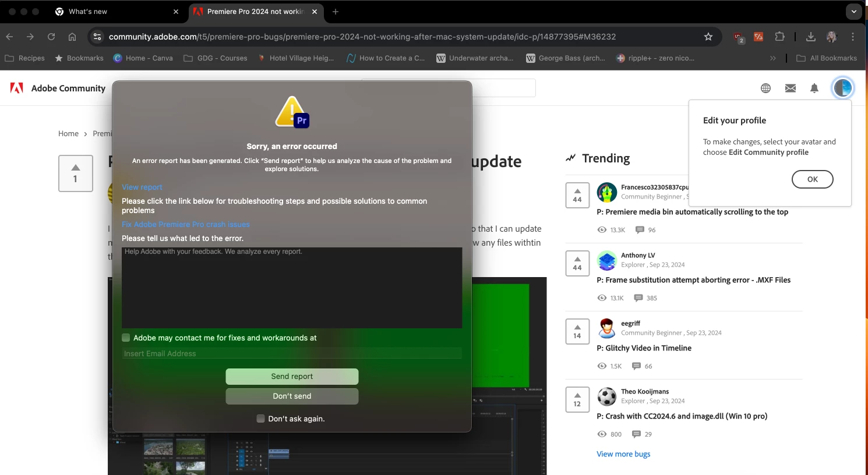Click the orange extension icon in toolbar

coord(758,37)
